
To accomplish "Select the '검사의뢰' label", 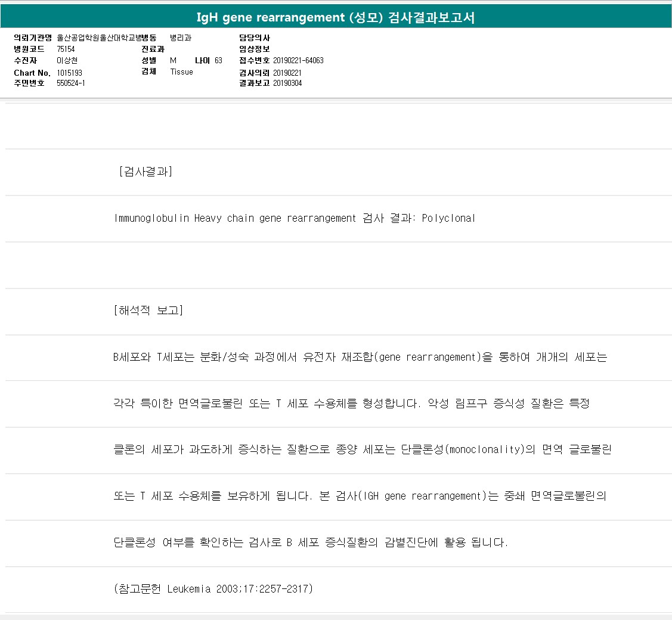I will pyautogui.click(x=255, y=73).
